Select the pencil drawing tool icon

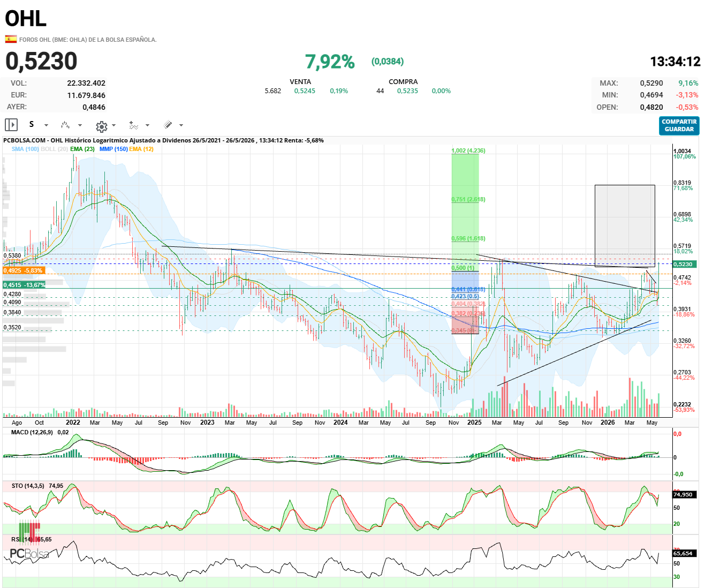(x=168, y=125)
